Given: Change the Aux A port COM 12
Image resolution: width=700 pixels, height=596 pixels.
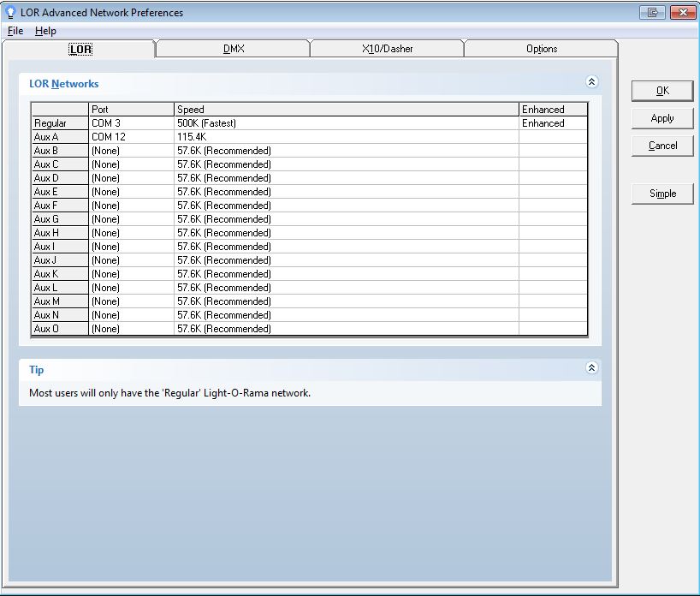Looking at the screenshot, I should point(131,137).
